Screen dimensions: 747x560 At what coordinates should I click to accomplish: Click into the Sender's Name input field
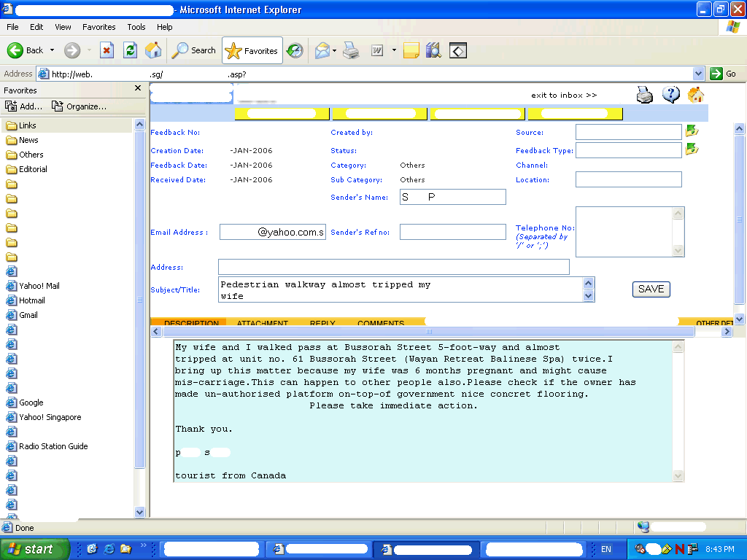pos(452,197)
